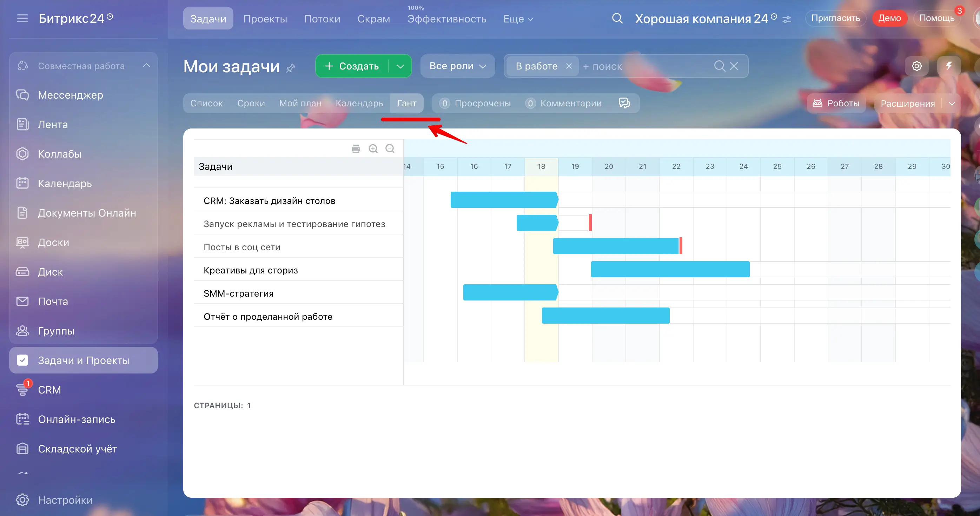Screen dimensions: 980x516
Task: Open the Роботы button
Action: tap(836, 103)
